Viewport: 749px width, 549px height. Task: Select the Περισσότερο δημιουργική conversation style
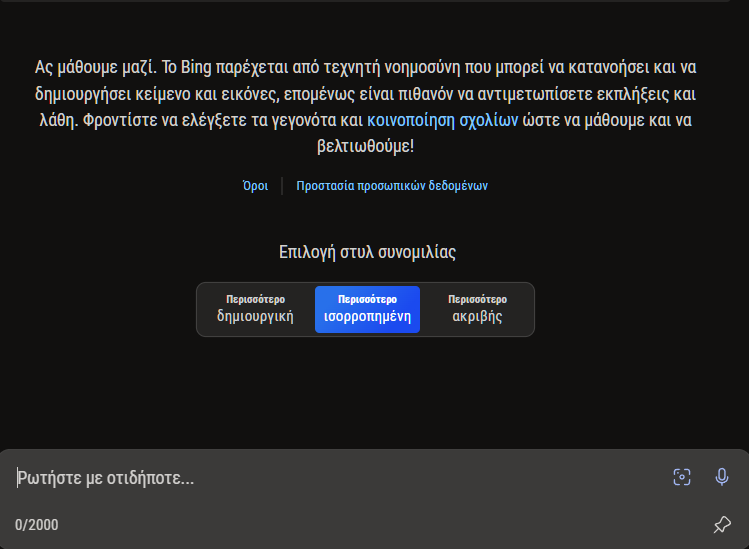click(x=256, y=309)
